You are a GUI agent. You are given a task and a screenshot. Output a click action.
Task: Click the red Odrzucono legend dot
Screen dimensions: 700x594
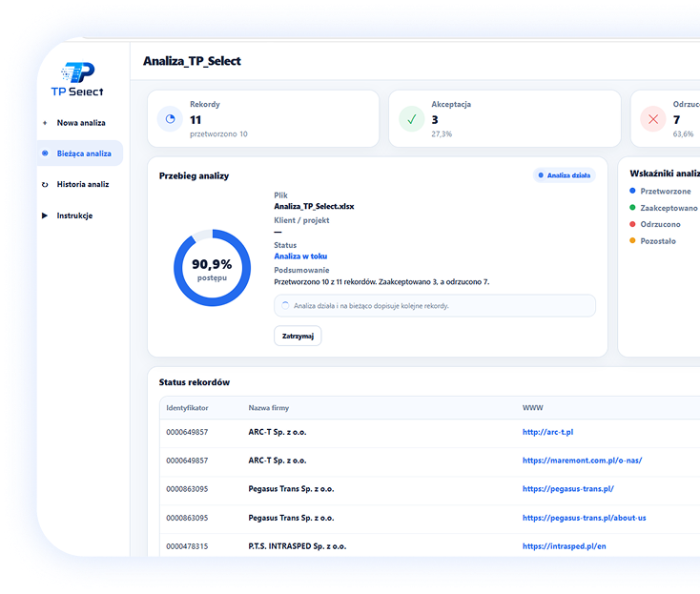pos(632,224)
